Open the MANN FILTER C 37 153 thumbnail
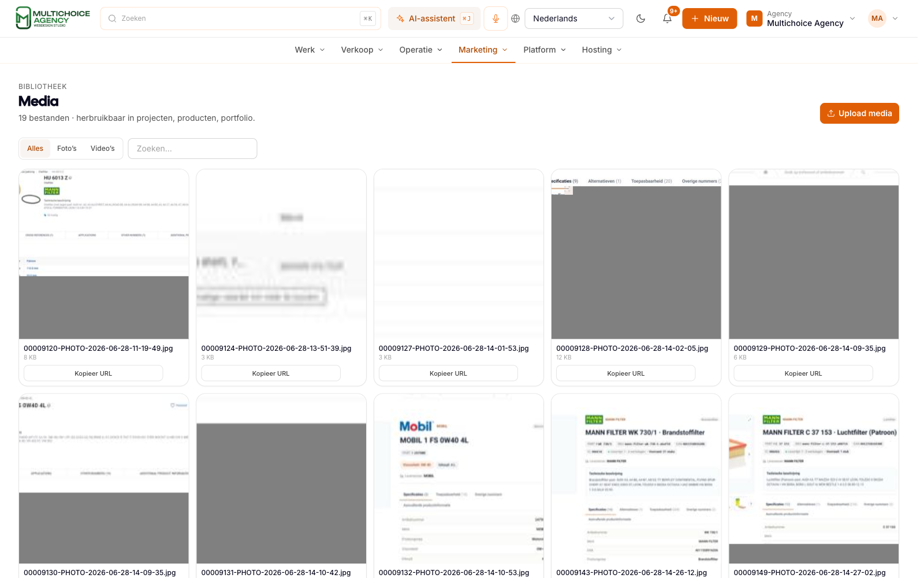924x578 pixels. (x=814, y=479)
